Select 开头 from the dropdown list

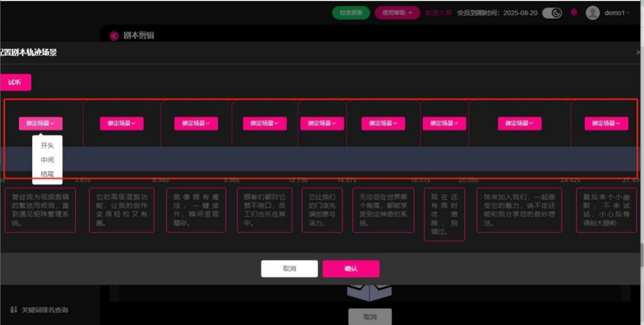tap(47, 146)
